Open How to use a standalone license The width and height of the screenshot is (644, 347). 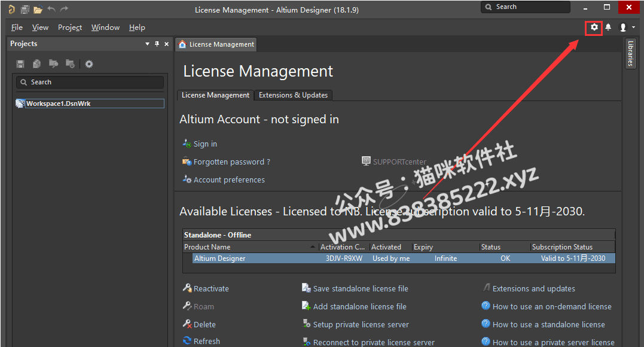(549, 324)
